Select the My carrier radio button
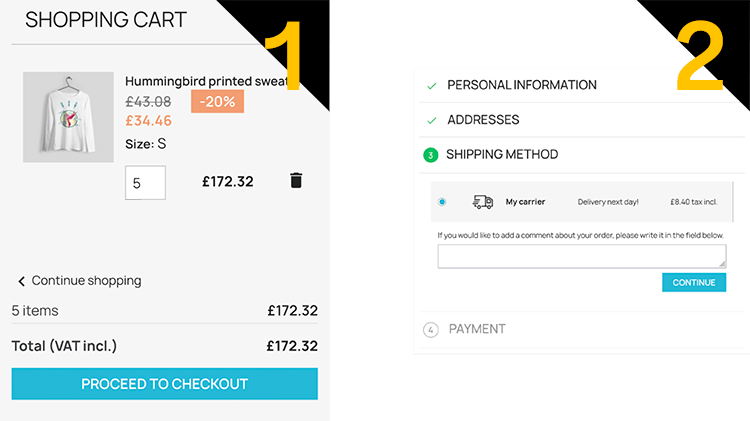The width and height of the screenshot is (750, 421). [442, 202]
